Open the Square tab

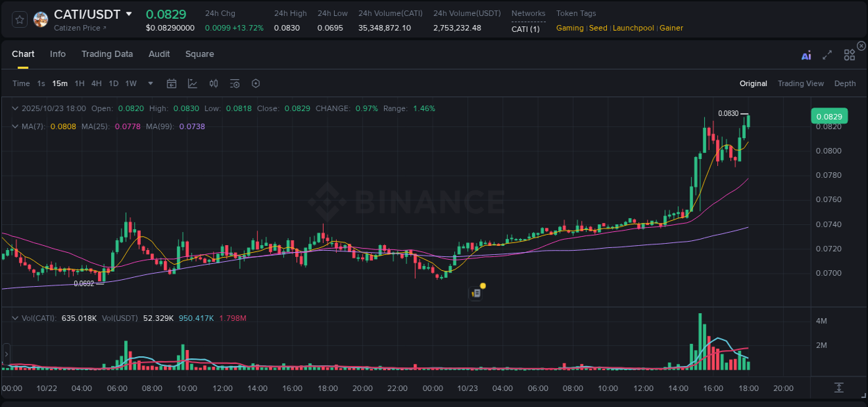coord(199,54)
